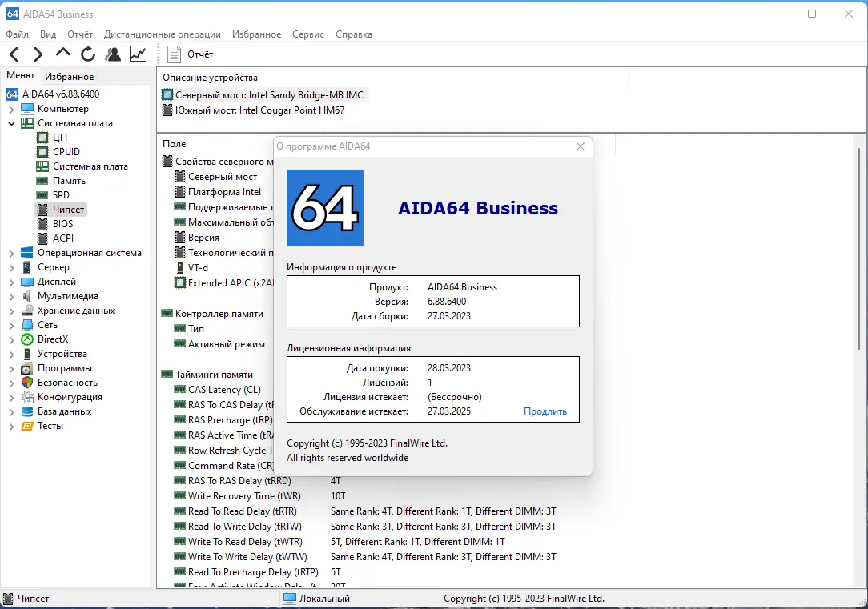Click the AIDA64 v6.88.6400 root node
This screenshot has height=609, width=868.
point(61,94)
